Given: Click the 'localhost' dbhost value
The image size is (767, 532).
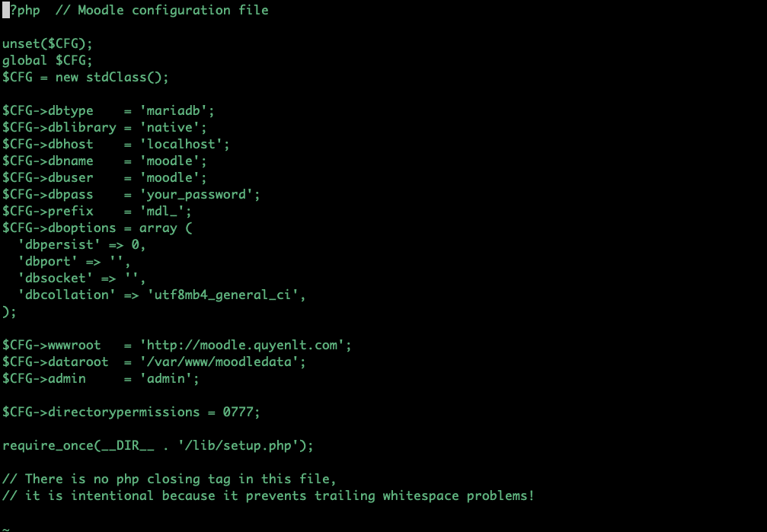Looking at the screenshot, I should pos(184,145).
